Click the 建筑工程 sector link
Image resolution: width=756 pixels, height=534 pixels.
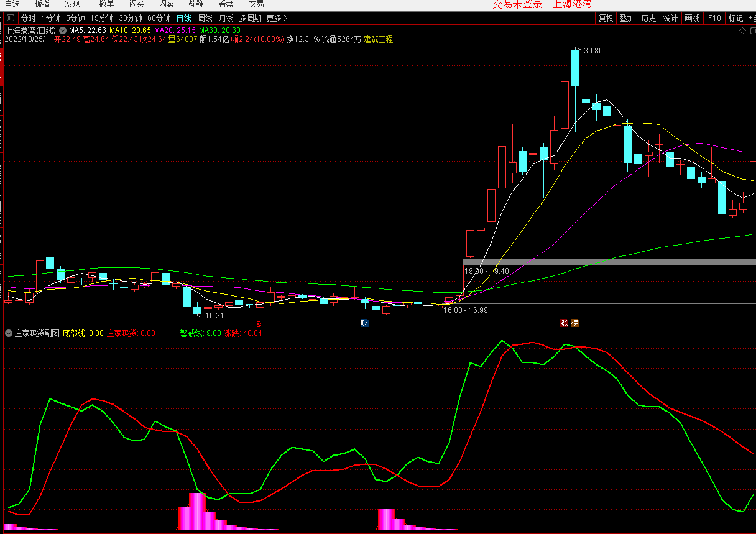(378, 39)
